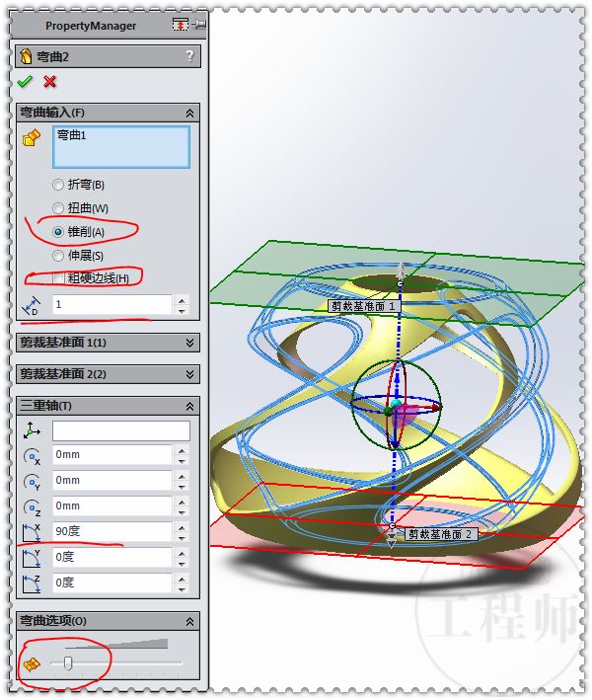The width and height of the screenshot is (592, 700).
Task: Collapse the 弯曲选项(O) section
Action: tap(190, 621)
